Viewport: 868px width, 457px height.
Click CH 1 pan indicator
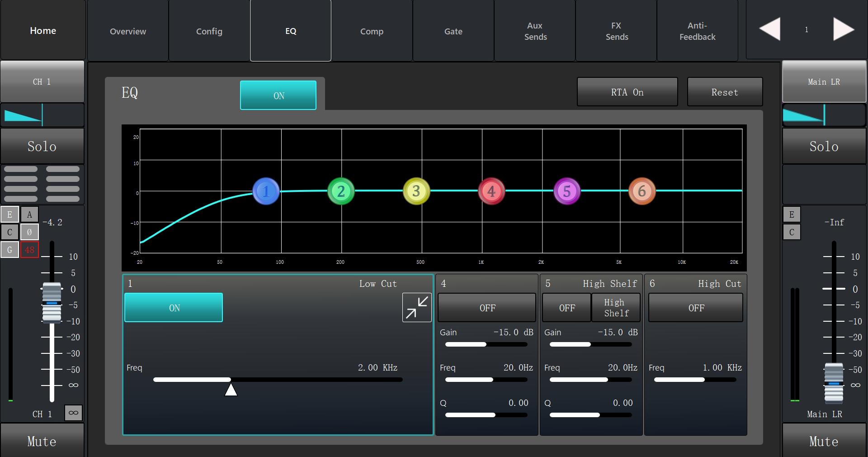pos(42,115)
